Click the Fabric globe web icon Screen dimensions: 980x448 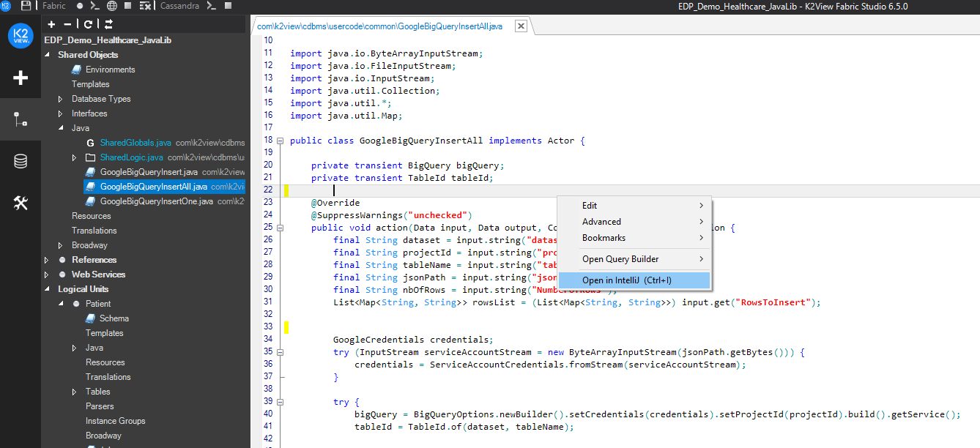pyautogui.click(x=111, y=6)
